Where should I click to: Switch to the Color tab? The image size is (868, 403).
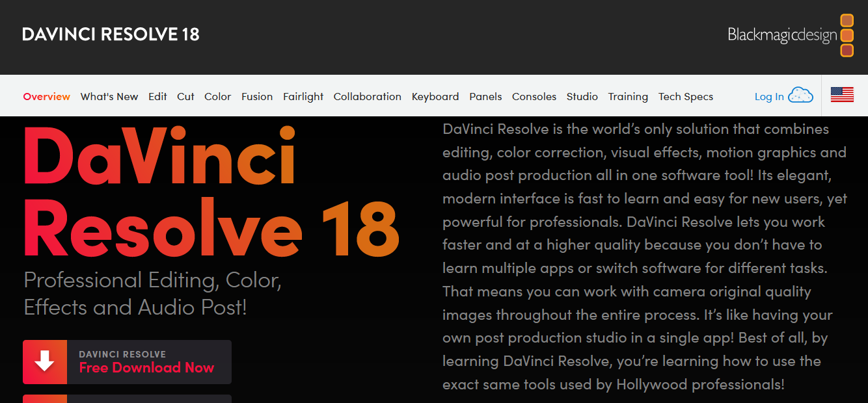coord(218,96)
